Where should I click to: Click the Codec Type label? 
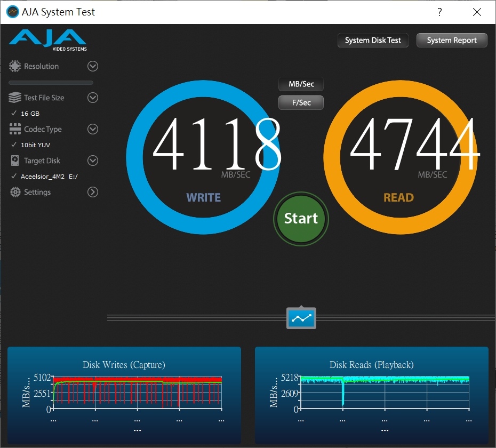pos(43,129)
